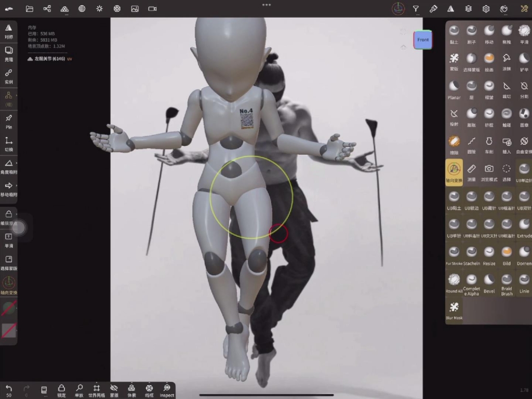Open the scene hierarchy menu
The height and width of the screenshot is (399, 532).
point(47,9)
